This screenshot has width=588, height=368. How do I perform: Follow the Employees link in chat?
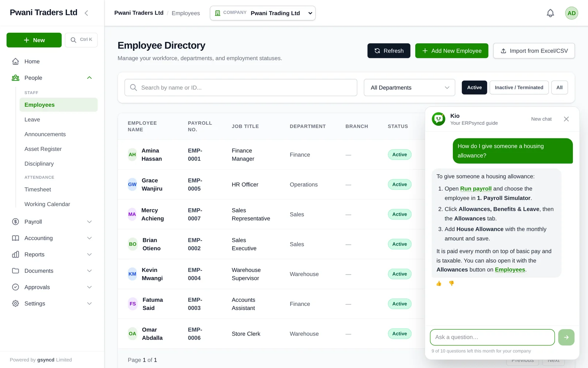[x=510, y=270]
